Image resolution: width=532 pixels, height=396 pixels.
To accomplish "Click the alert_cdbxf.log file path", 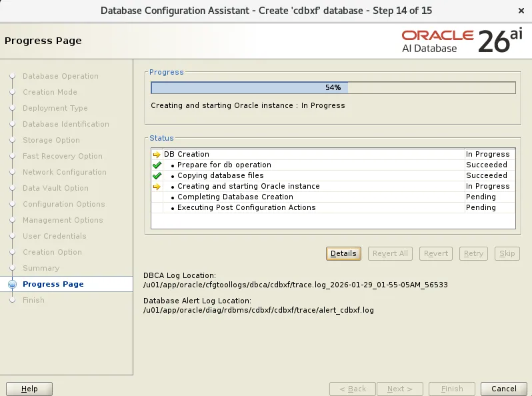I will coord(259,310).
